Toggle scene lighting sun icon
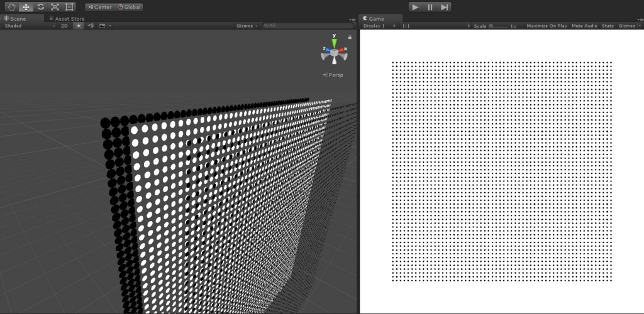Image resolution: width=644 pixels, height=314 pixels. 78,25
